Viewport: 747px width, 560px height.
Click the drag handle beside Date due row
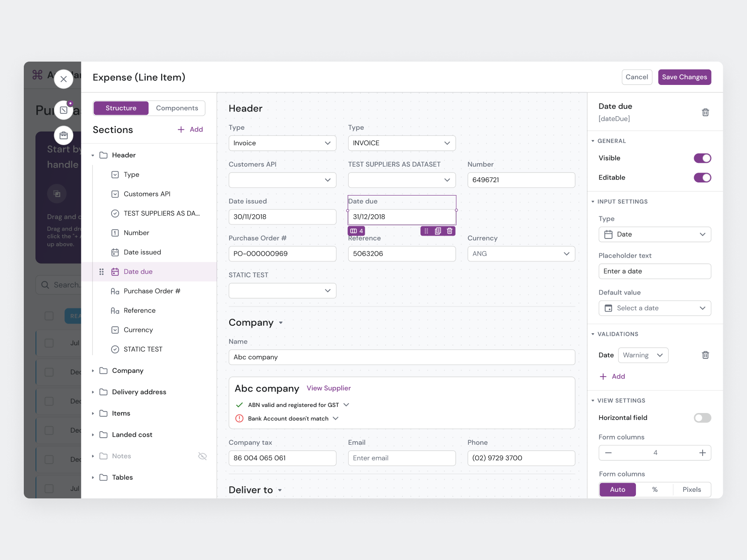(101, 272)
